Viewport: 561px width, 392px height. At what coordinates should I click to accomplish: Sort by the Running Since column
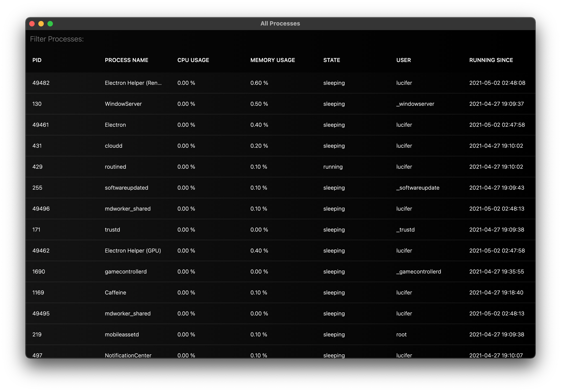pos(491,60)
